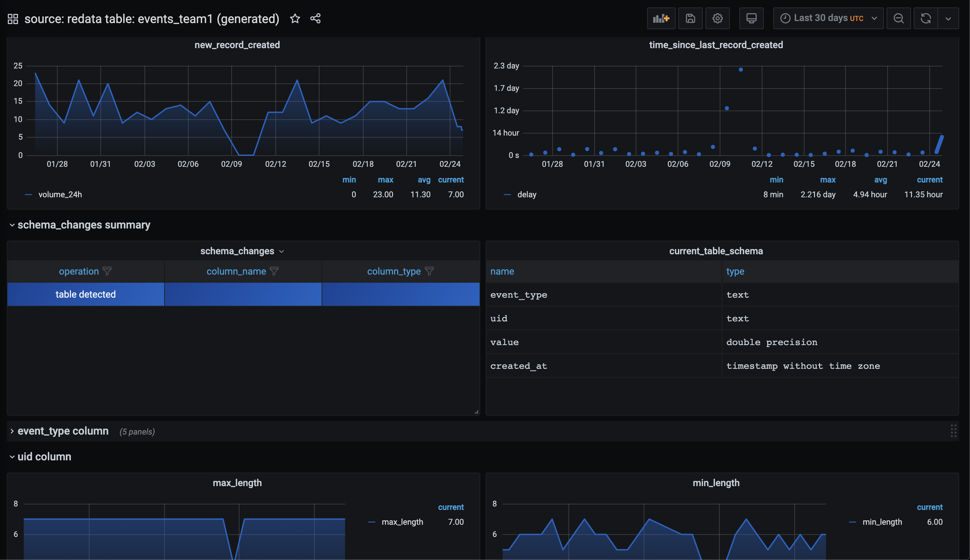
Task: Click the dashboards grid icon
Action: point(13,19)
